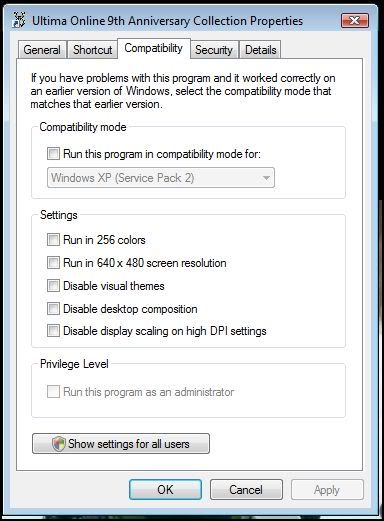Confirm with the OK button
This screenshot has width=384, height=521.
[x=165, y=490]
